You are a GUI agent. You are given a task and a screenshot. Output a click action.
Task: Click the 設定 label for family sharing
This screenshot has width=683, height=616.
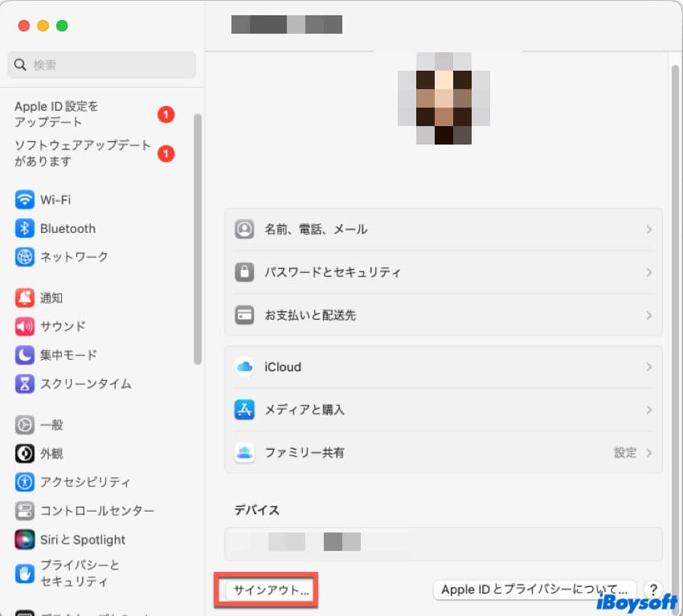coord(625,453)
